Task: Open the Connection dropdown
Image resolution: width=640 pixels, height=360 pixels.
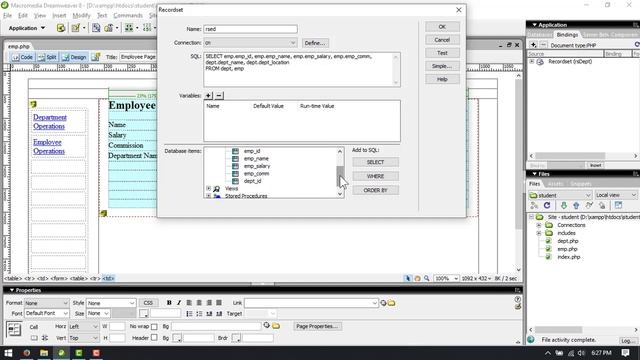Action: pyautogui.click(x=251, y=42)
